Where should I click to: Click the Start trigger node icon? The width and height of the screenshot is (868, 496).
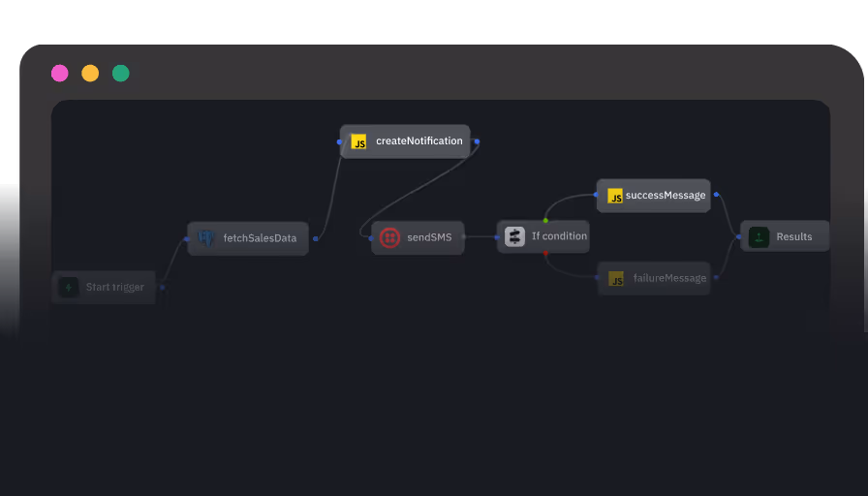tap(68, 288)
